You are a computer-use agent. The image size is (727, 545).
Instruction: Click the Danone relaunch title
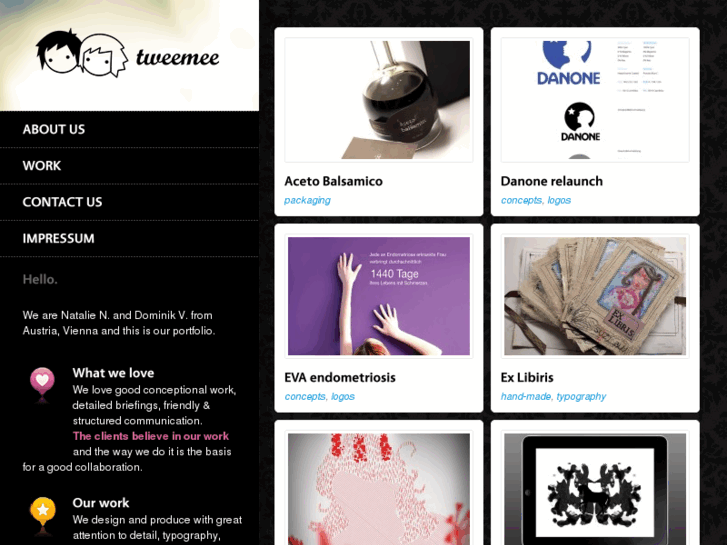coord(552,181)
